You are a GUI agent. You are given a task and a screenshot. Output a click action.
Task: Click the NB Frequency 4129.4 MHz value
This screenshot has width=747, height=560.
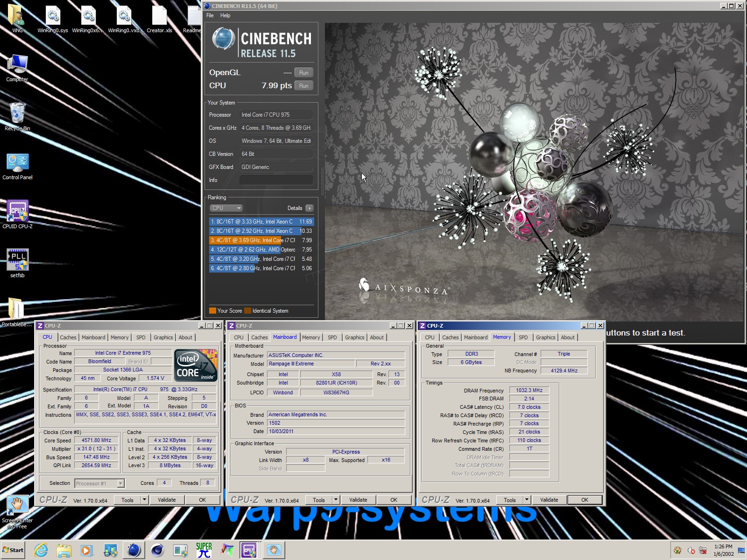coord(564,371)
